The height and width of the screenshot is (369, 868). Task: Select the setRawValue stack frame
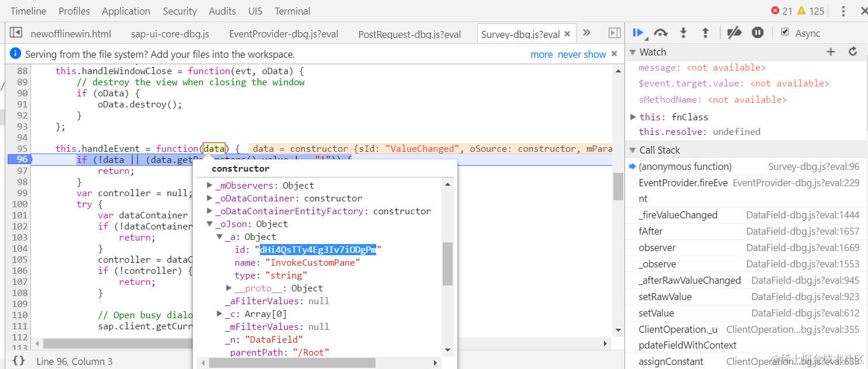(745, 297)
